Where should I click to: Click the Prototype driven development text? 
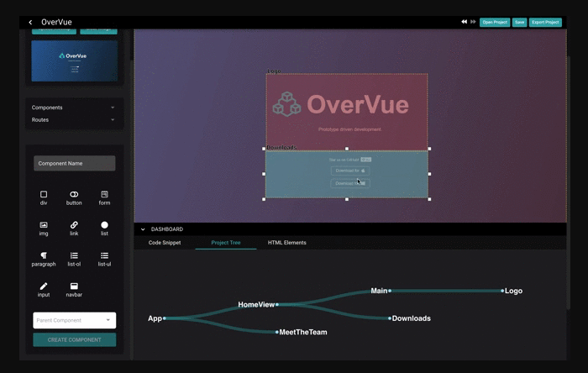point(350,129)
